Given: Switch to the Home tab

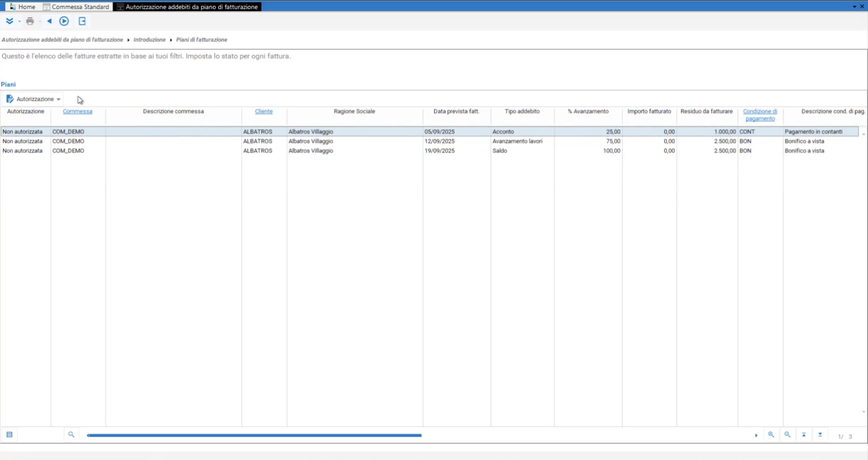Looking at the screenshot, I should tap(23, 7).
